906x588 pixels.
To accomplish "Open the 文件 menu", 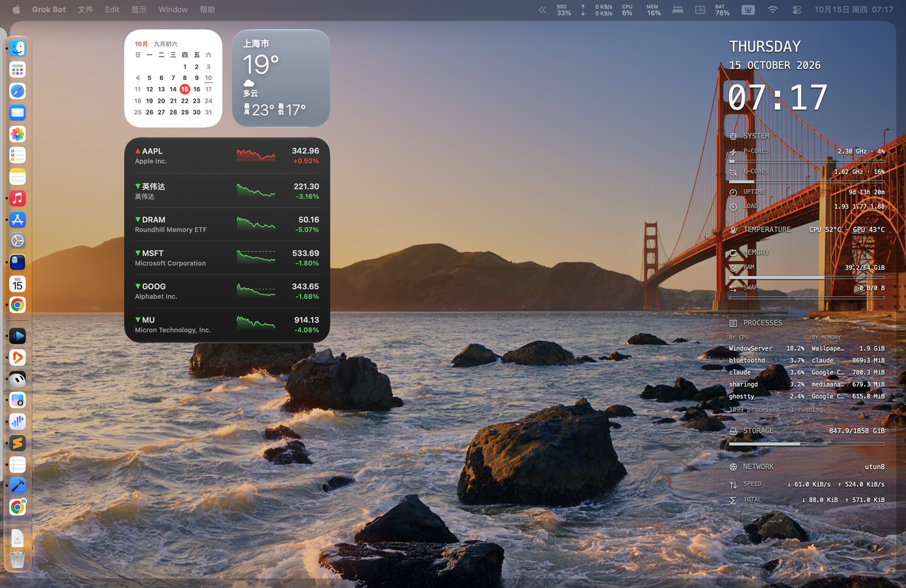I will point(85,10).
